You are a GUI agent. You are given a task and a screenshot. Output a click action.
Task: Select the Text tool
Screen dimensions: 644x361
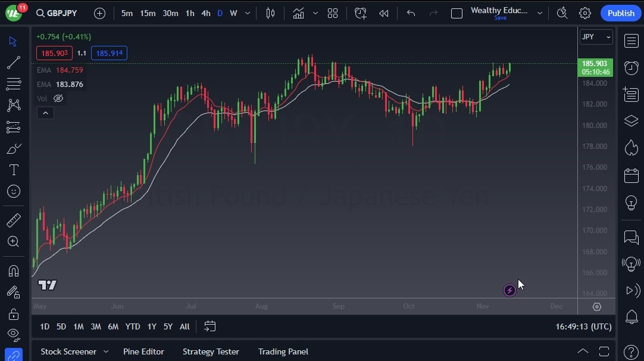(13, 170)
